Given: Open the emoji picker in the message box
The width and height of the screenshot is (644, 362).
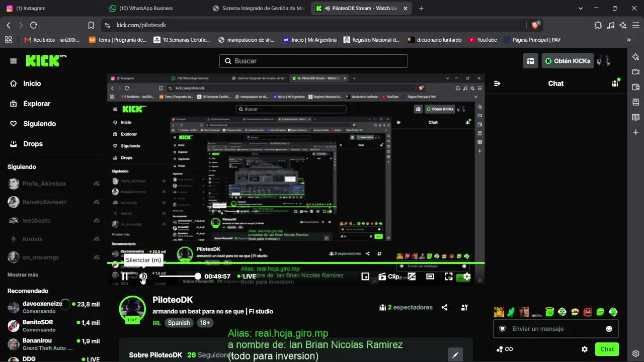Looking at the screenshot, I should [x=609, y=329].
